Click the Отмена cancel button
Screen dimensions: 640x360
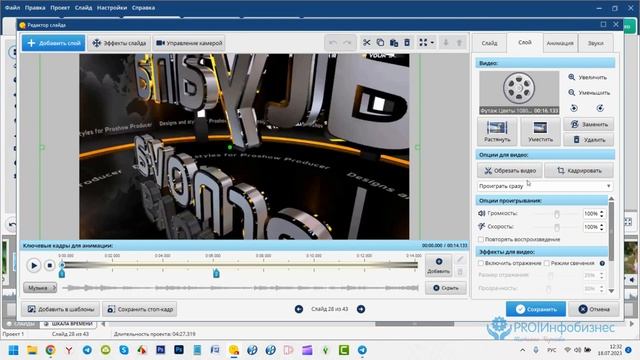[x=593, y=309]
